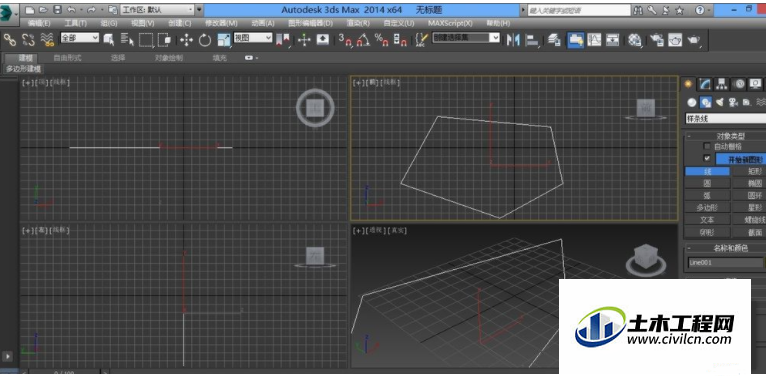Click the 多边形 shape button
Image resolution: width=767 pixels, height=376 pixels.
(707, 207)
